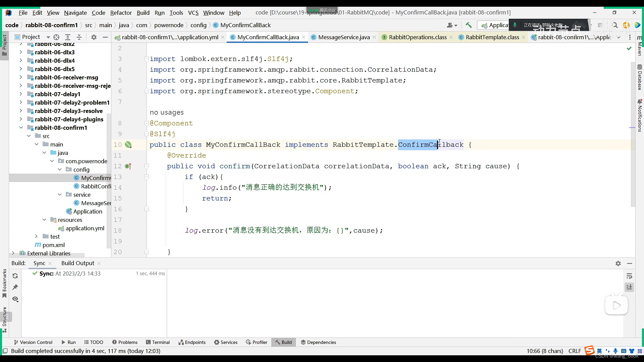Click the editor vertical scrollbar

[633, 134]
